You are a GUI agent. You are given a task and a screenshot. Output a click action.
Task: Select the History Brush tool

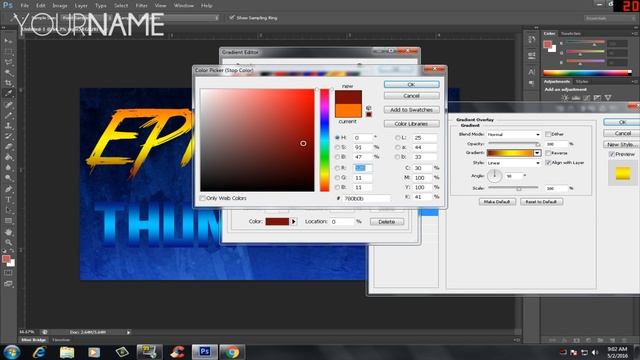click(9, 136)
